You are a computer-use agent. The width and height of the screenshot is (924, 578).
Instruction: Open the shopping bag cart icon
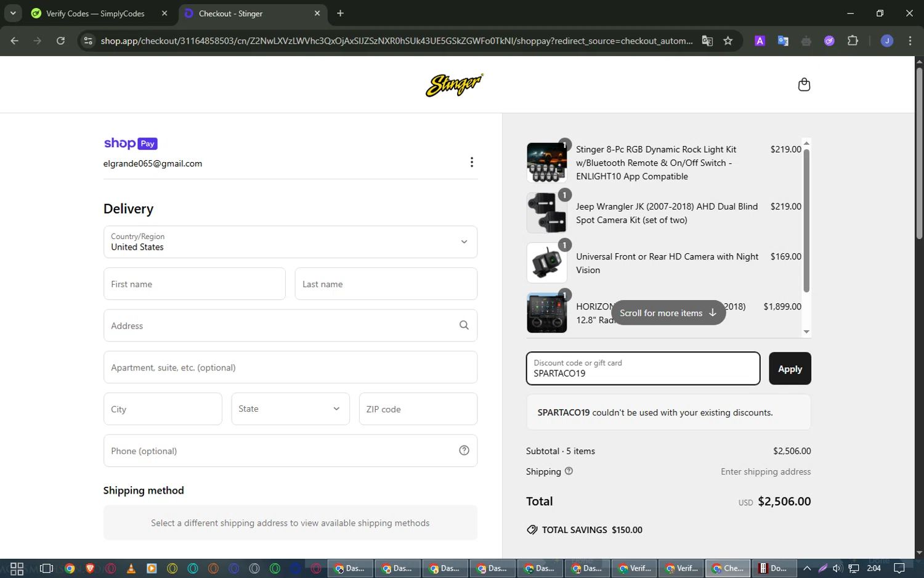[804, 84]
